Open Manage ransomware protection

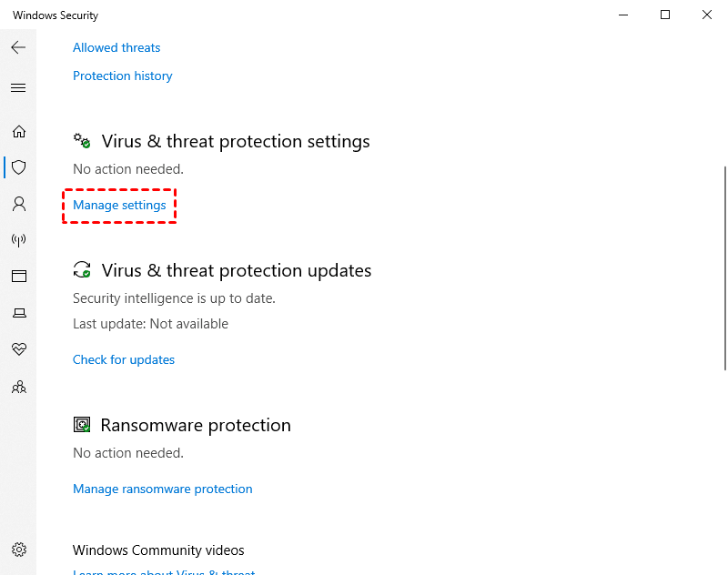point(162,489)
